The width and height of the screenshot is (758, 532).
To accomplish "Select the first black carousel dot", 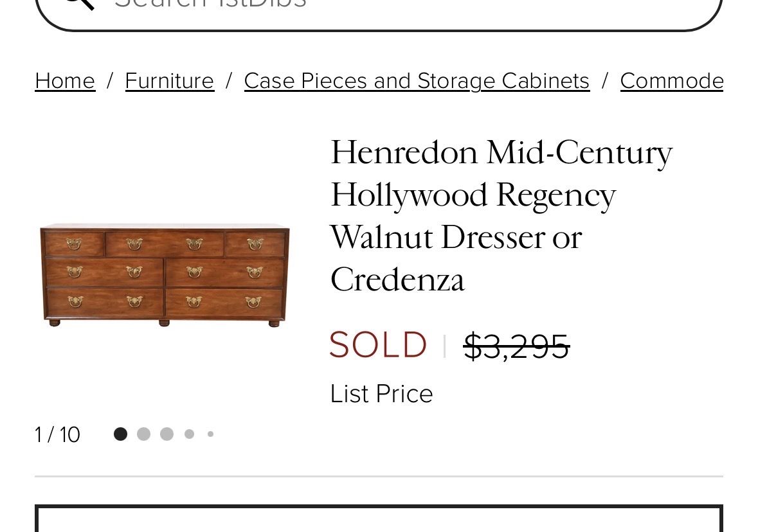I will [x=120, y=434].
